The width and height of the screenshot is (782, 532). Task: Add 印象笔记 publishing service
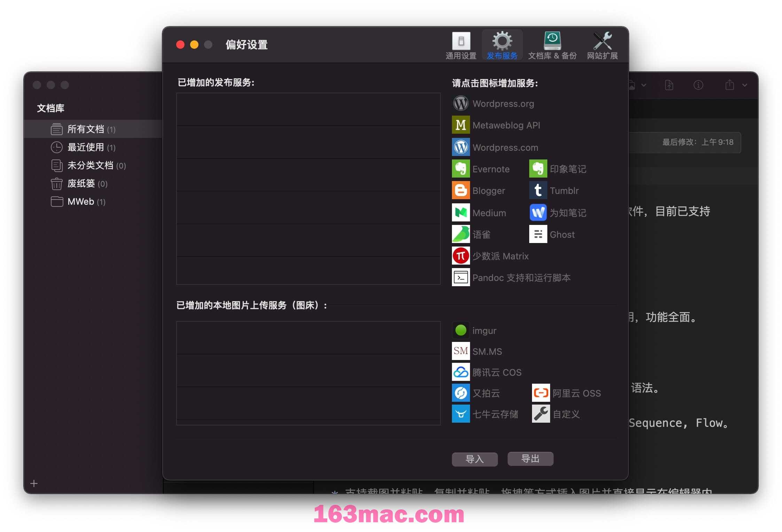click(538, 169)
